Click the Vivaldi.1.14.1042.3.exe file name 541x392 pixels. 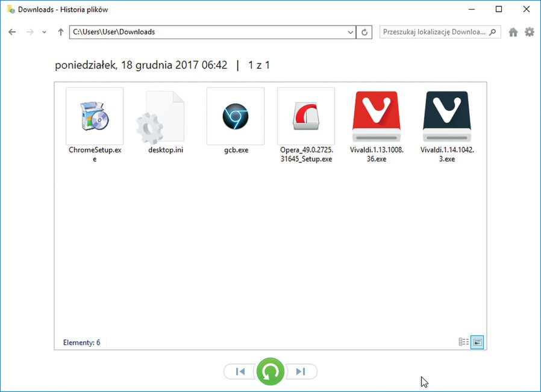tap(447, 154)
